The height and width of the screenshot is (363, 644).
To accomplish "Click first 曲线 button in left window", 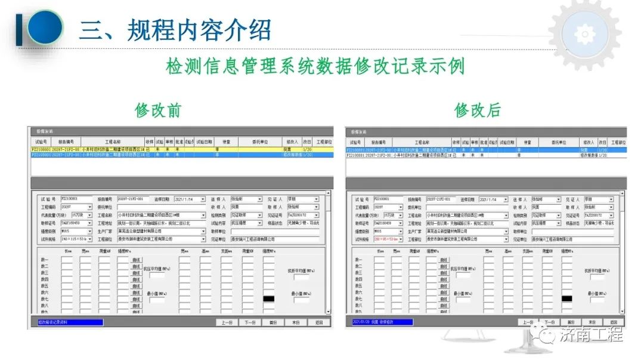I will coord(136,260).
